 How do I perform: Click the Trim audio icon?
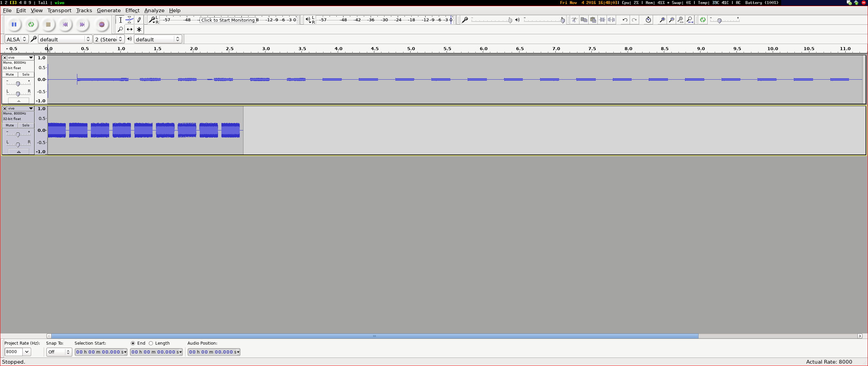tap(602, 20)
